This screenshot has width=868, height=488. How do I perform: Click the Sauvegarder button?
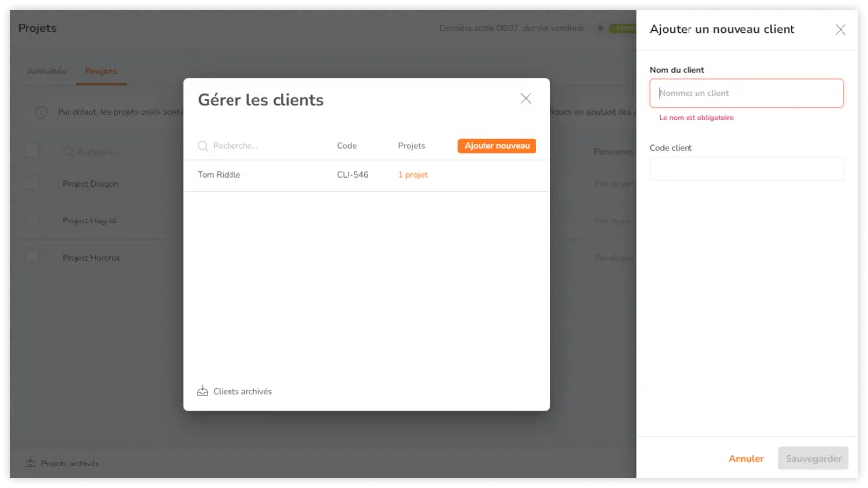click(x=813, y=459)
